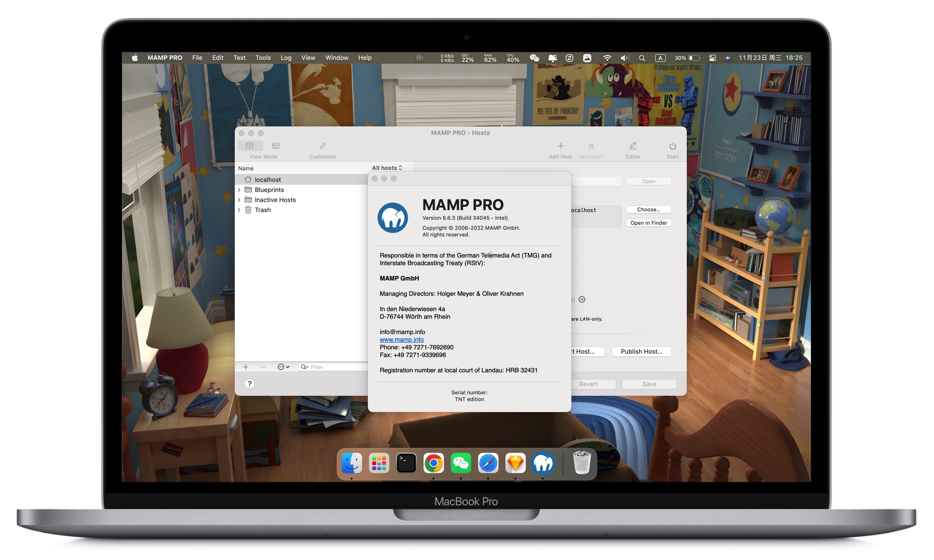This screenshot has width=934, height=560.
Task: Start servers with the power icon
Action: click(x=672, y=146)
